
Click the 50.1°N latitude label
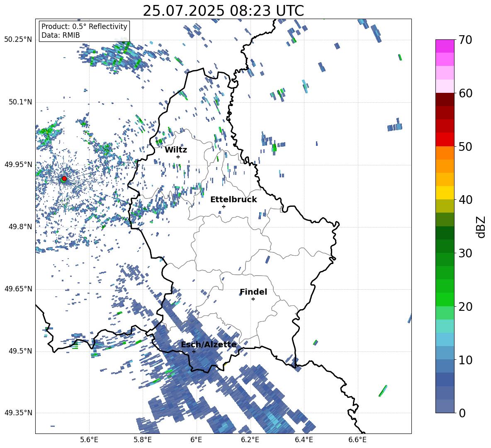(20, 102)
